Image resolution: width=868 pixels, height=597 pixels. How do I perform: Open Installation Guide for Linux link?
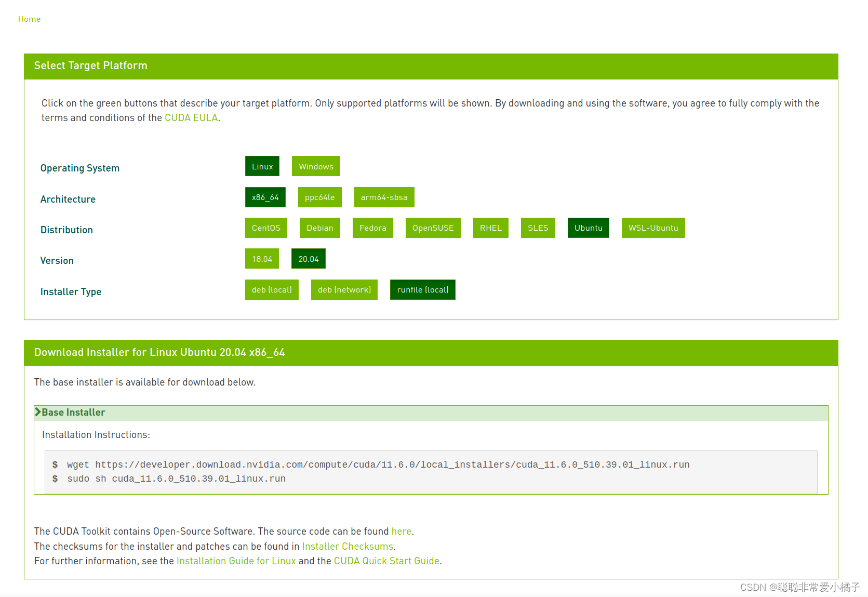tap(236, 561)
